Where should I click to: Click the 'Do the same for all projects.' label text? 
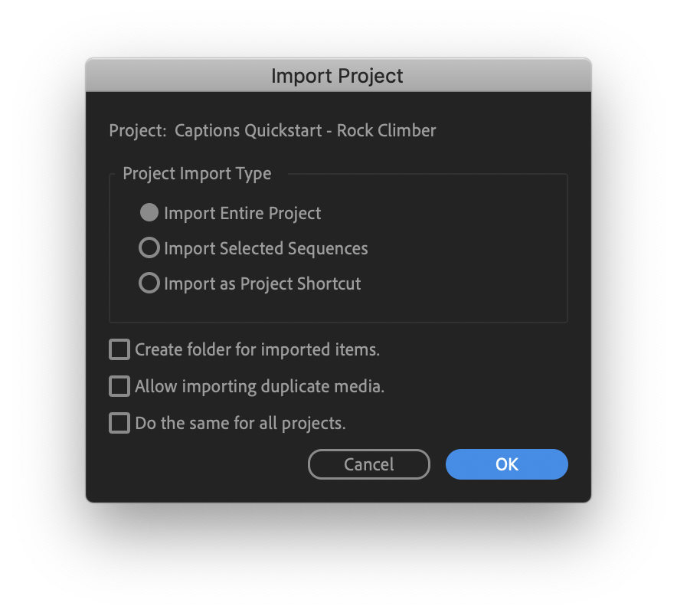pyautogui.click(x=240, y=424)
